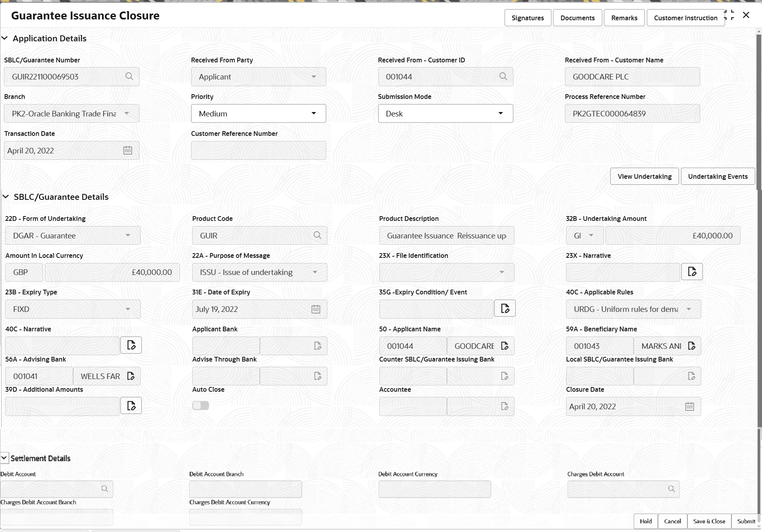Click View Undertaking button
Viewport: 762px width, 532px height.
click(644, 176)
